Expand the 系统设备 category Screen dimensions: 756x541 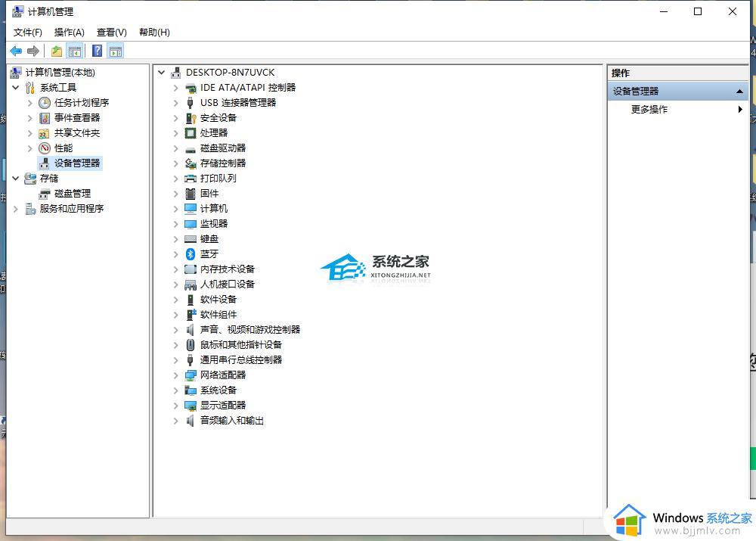176,390
